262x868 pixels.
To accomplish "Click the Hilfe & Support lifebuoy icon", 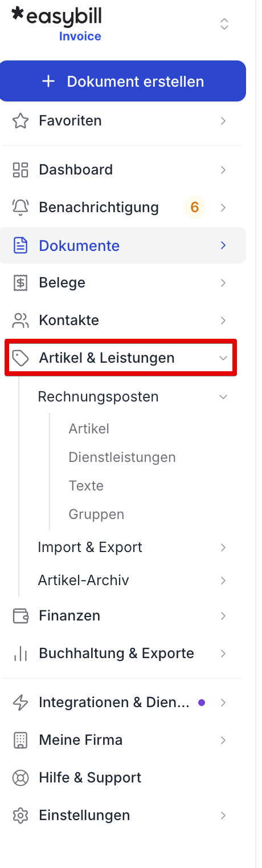I will pyautogui.click(x=21, y=778).
